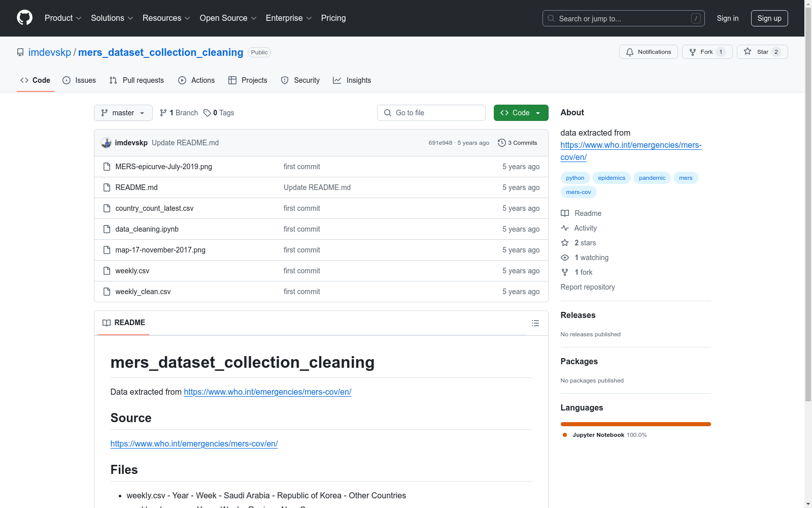
Task: Click the file icon beside MERS-epicurve-July-2019.png
Action: (107, 167)
